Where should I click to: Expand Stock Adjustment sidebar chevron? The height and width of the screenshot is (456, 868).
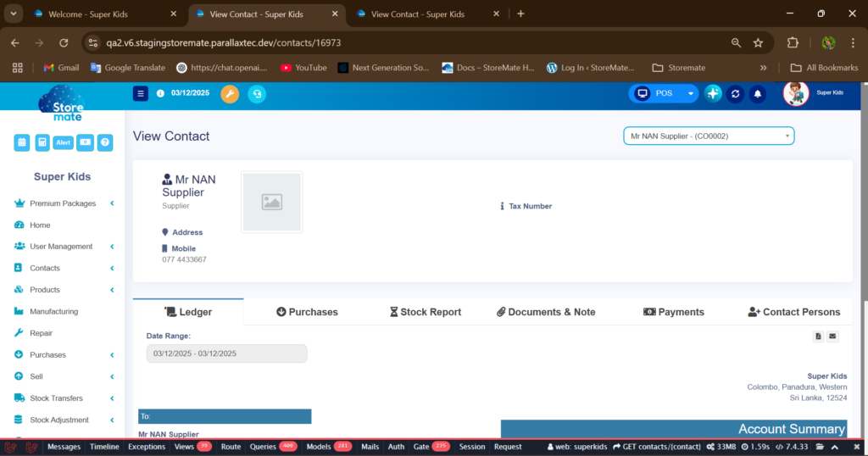coord(112,420)
